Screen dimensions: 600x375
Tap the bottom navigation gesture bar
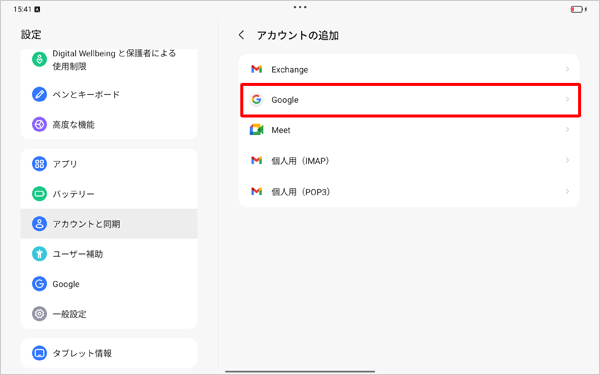click(300, 371)
